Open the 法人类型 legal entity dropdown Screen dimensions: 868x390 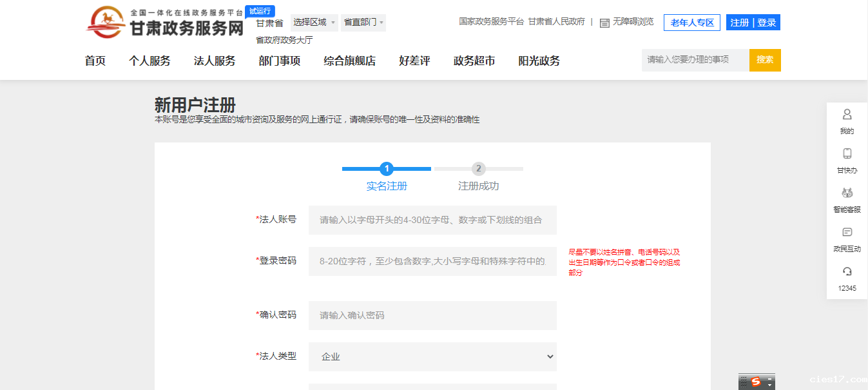tap(433, 356)
